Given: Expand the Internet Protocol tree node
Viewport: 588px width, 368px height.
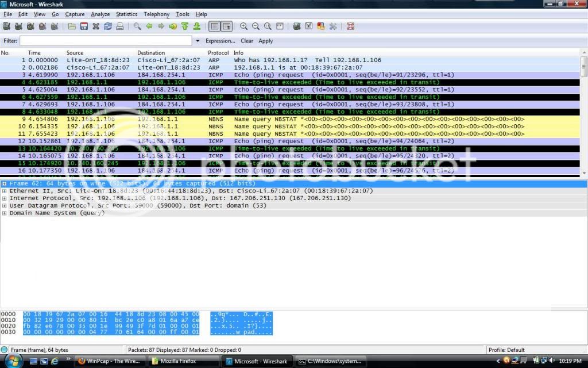Looking at the screenshot, I should click(x=5, y=198).
